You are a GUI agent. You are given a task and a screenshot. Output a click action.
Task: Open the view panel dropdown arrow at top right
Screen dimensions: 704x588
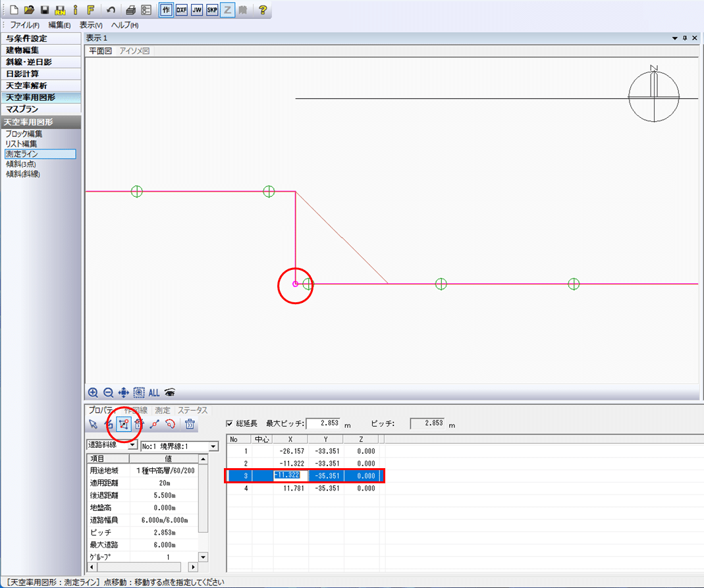tap(674, 38)
